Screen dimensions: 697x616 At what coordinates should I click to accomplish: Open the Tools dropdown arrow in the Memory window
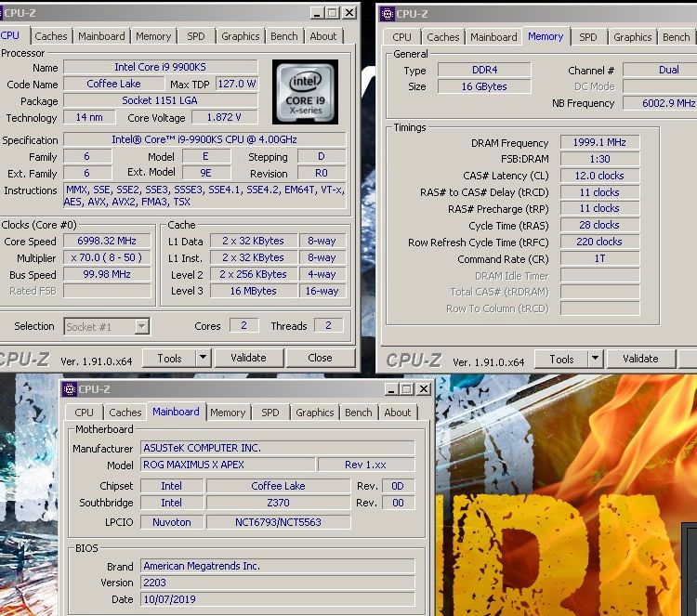[595, 359]
